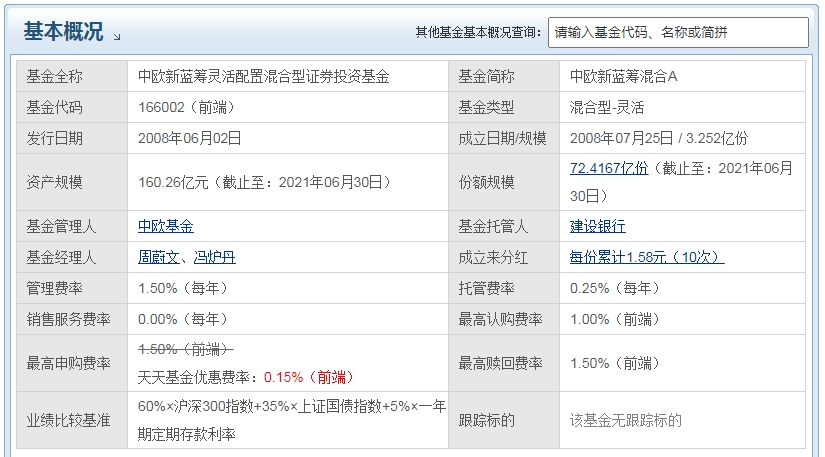Click the red 0.15% discounted fee rate
825x457 pixels.
(283, 377)
